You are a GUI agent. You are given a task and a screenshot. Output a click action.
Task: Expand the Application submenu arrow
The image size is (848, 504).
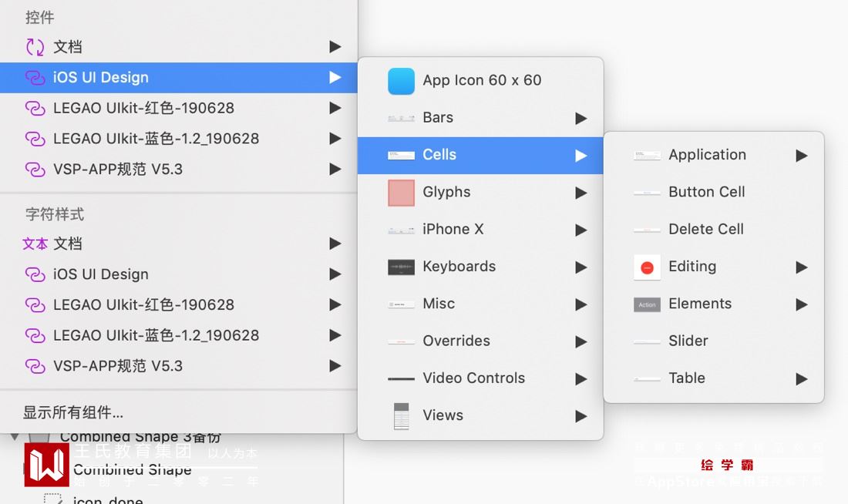pyautogui.click(x=802, y=156)
